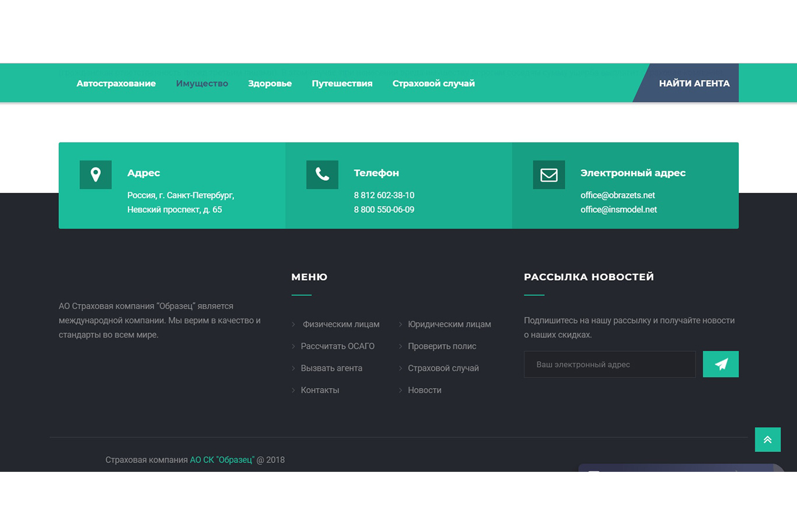
Task: Open Страховой случай in top navigation
Action: (434, 83)
